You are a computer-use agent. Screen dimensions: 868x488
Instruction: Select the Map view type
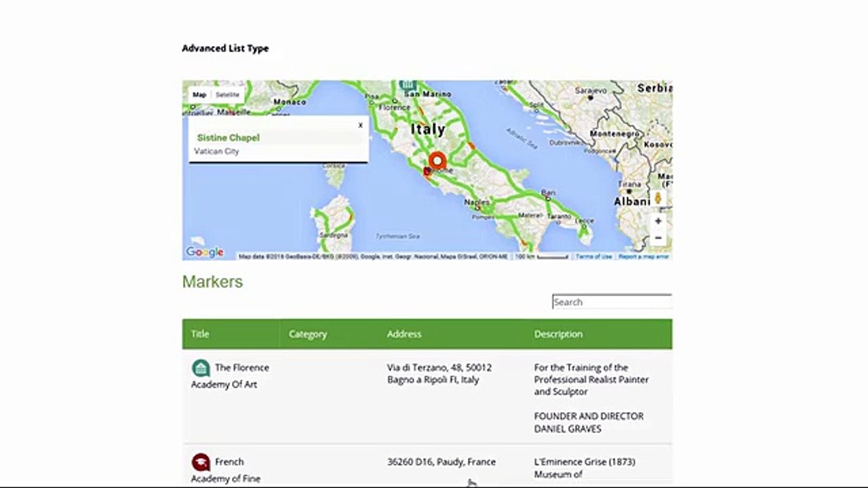click(x=199, y=95)
